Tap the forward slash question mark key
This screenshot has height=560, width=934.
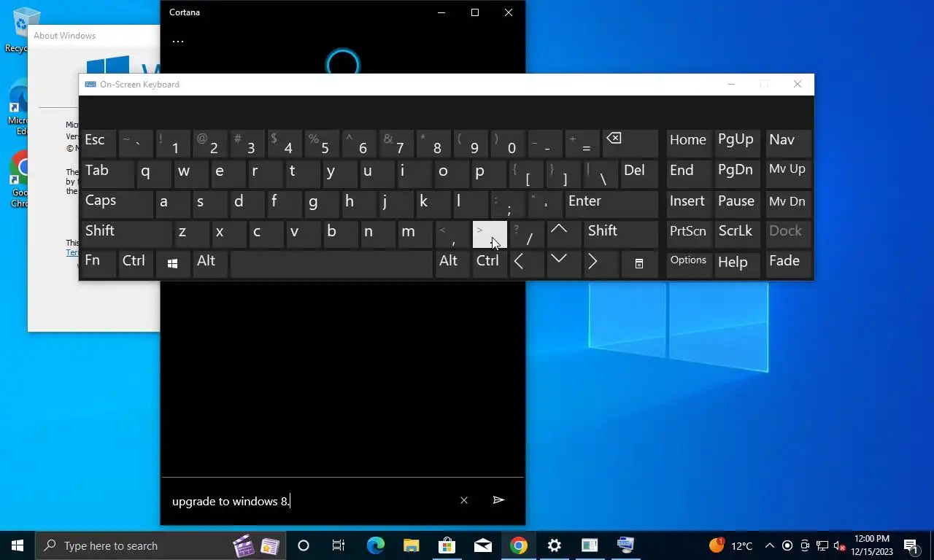pyautogui.click(x=526, y=234)
